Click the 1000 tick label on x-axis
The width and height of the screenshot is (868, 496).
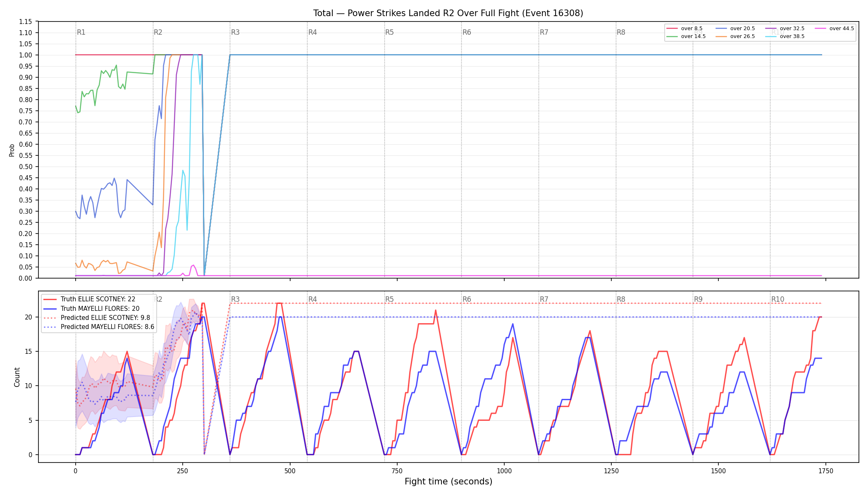click(x=504, y=471)
